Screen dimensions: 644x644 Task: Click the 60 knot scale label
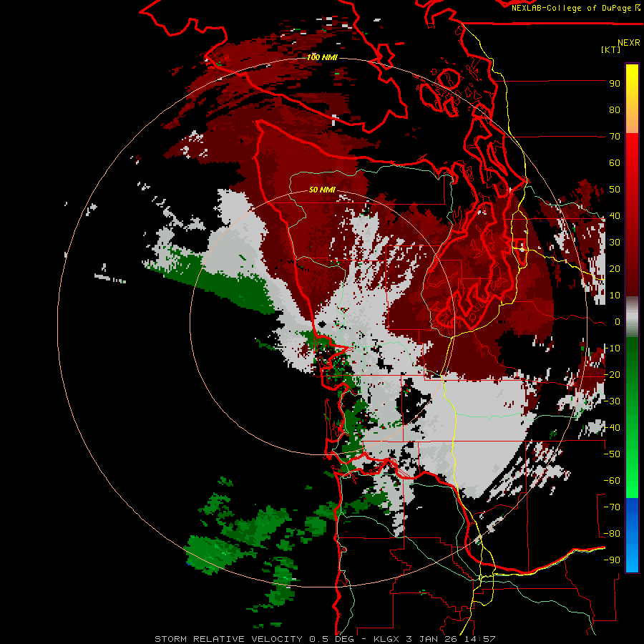point(615,163)
